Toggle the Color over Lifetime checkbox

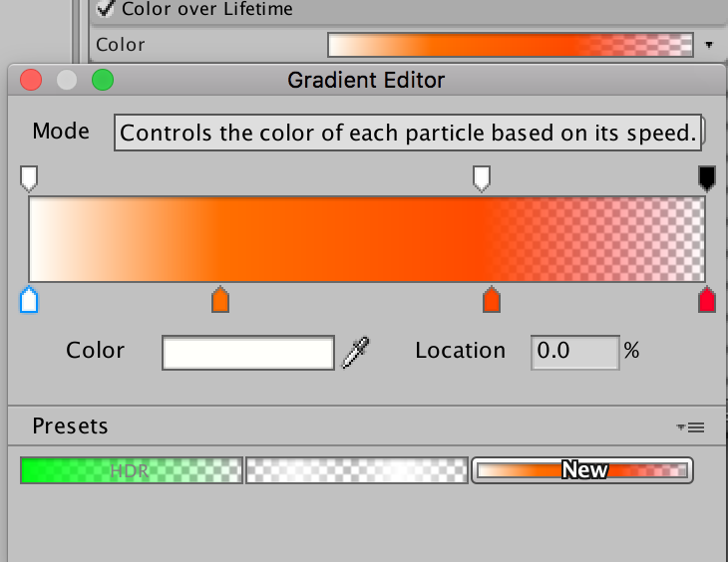[x=106, y=9]
